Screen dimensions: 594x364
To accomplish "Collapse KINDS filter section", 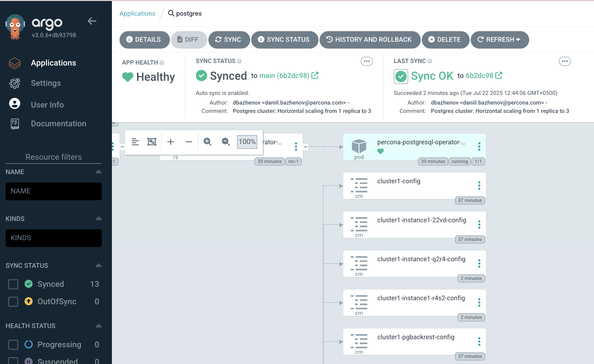I will pyautogui.click(x=98, y=218).
